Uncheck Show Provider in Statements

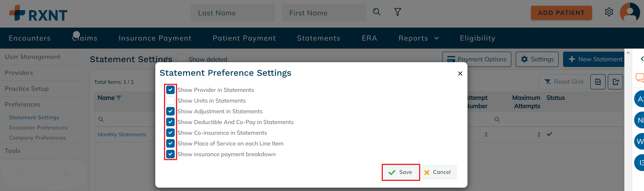[x=170, y=90]
